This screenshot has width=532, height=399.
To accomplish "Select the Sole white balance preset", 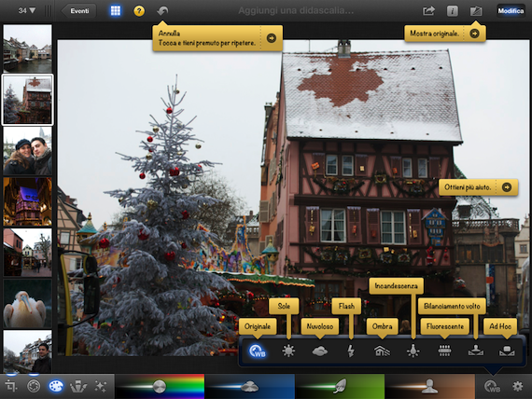I will (x=288, y=351).
